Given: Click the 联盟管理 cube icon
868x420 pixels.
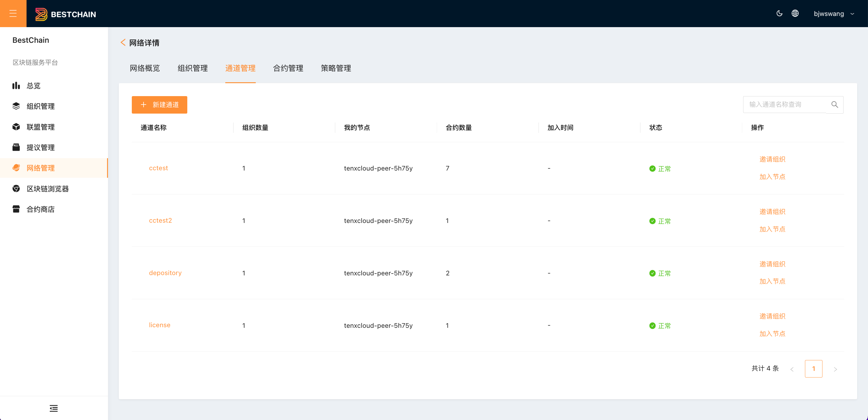Looking at the screenshot, I should (x=16, y=127).
